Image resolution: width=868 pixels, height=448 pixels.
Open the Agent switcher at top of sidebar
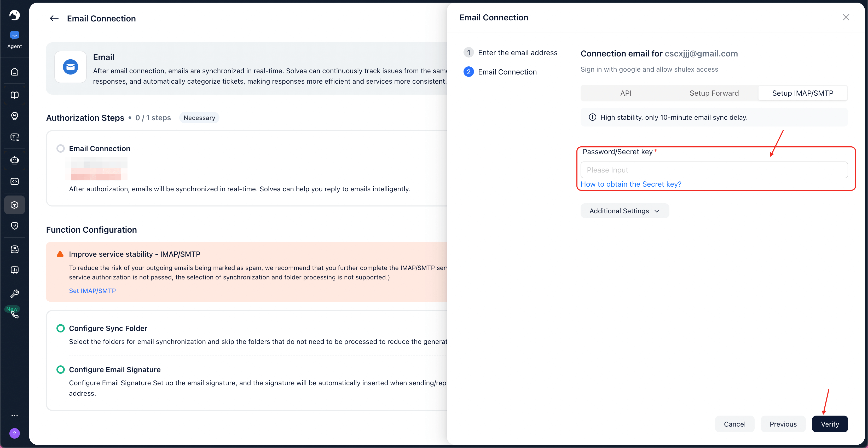[x=14, y=39]
